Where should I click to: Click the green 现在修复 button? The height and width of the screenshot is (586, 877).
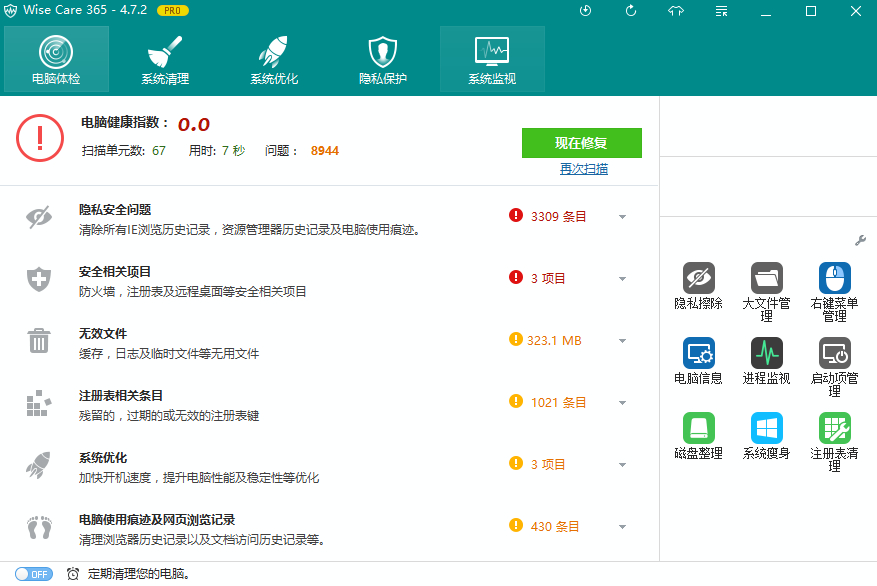(582, 143)
